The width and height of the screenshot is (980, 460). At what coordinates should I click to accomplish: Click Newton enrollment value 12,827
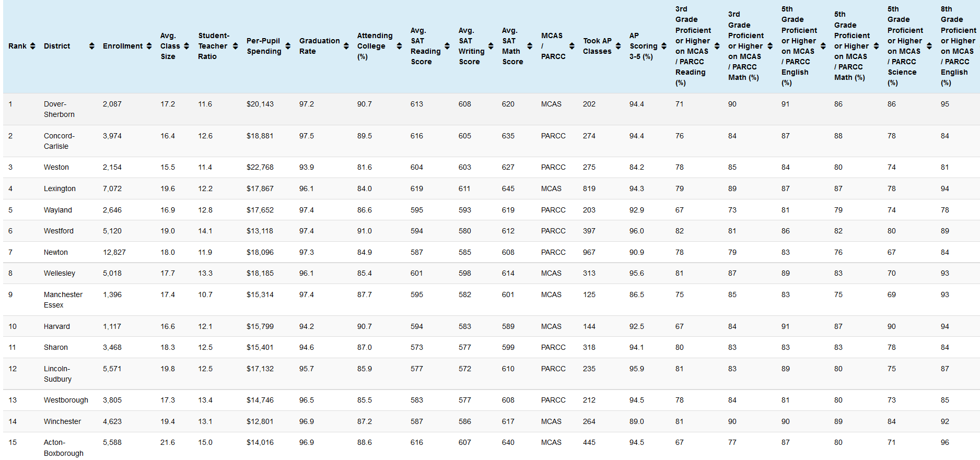114,252
